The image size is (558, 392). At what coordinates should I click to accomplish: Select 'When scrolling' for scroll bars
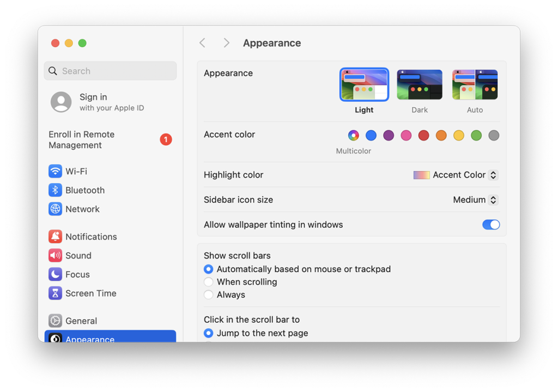pos(208,282)
